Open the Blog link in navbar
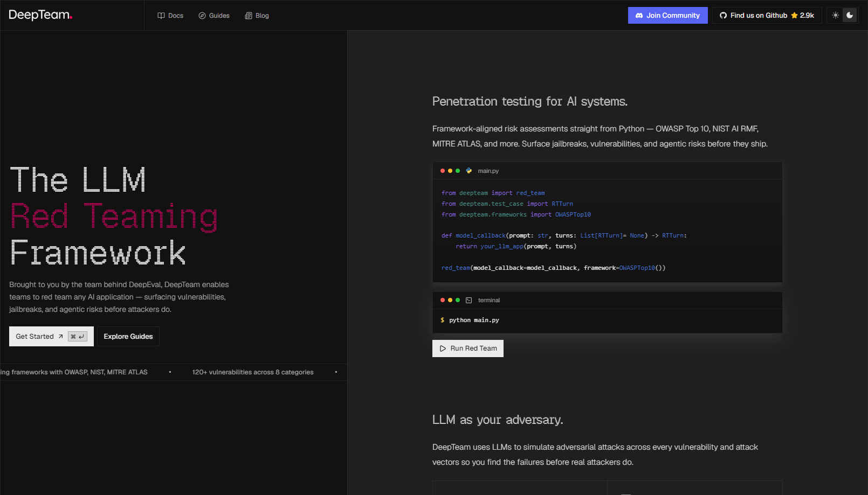 point(257,16)
